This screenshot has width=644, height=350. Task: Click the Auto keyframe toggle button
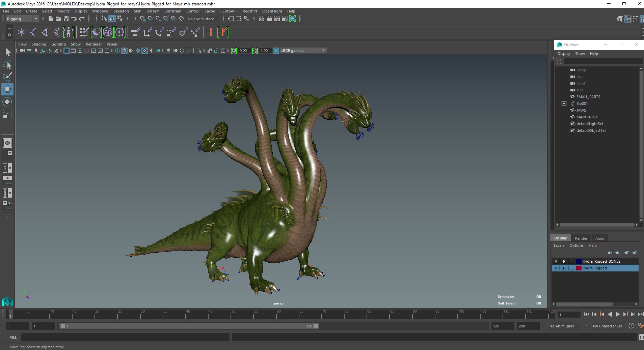pos(631,326)
